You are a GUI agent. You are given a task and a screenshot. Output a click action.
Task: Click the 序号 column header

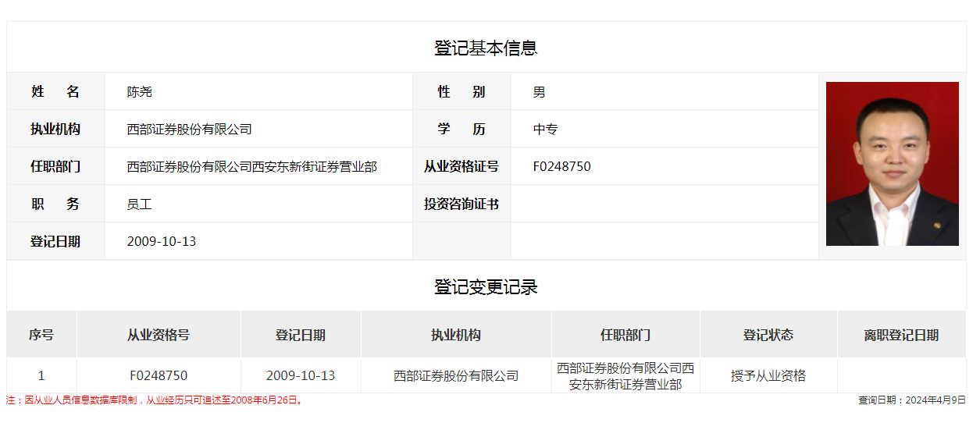tap(41, 335)
